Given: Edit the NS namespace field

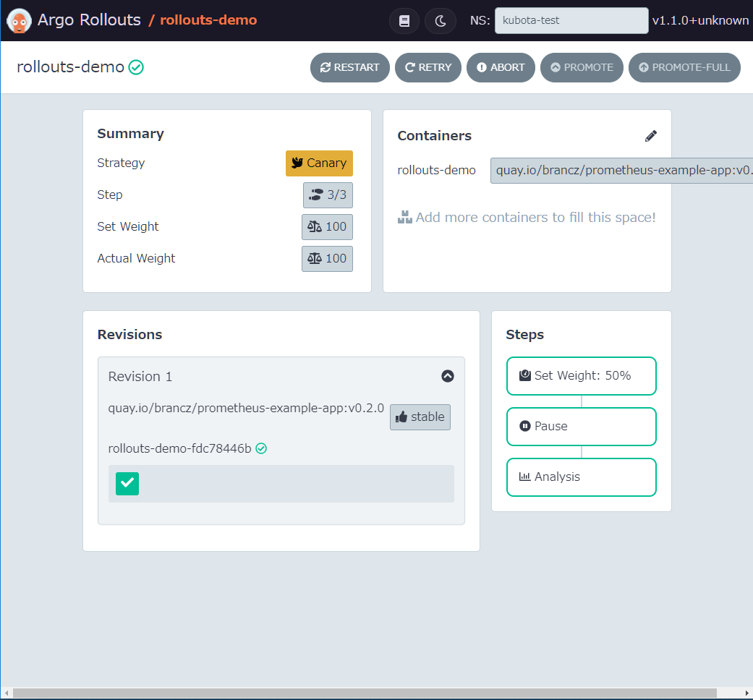Looking at the screenshot, I should [571, 21].
